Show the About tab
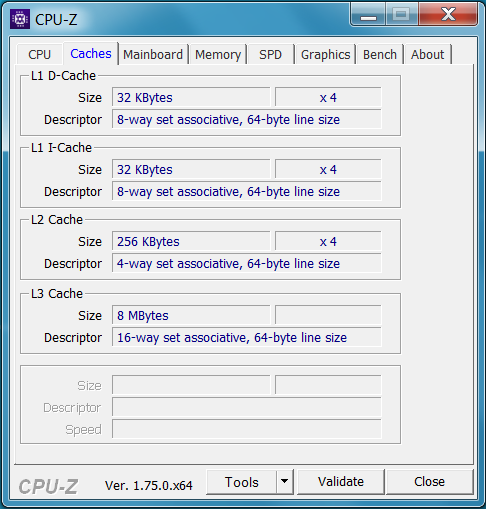This screenshot has width=486, height=509. click(428, 54)
